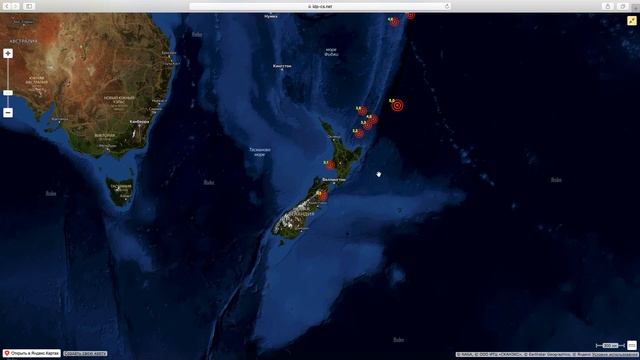Viewport: 640px width, 360px height.
Task: Open the map in Yandex Maps button
Action: [32, 353]
